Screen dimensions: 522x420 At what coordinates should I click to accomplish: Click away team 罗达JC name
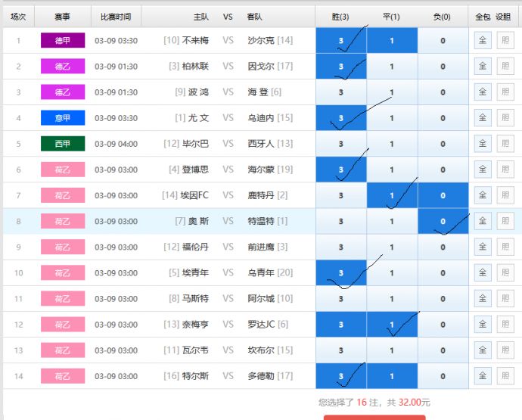point(261,325)
